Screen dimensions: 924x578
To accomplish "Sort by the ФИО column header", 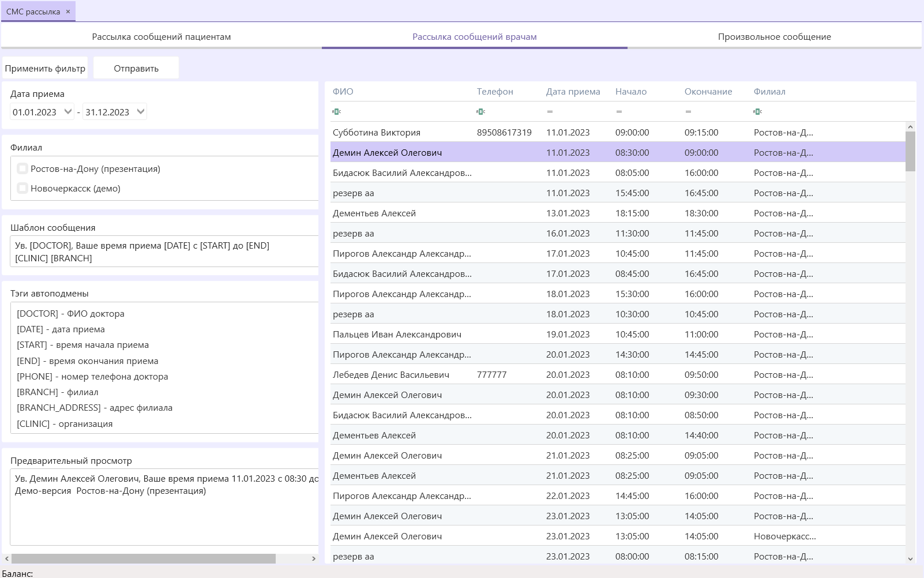I will 343,91.
